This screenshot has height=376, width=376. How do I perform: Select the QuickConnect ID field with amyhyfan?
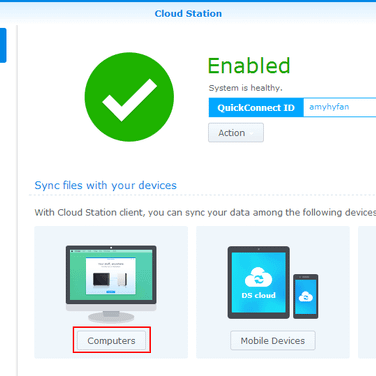(340, 107)
